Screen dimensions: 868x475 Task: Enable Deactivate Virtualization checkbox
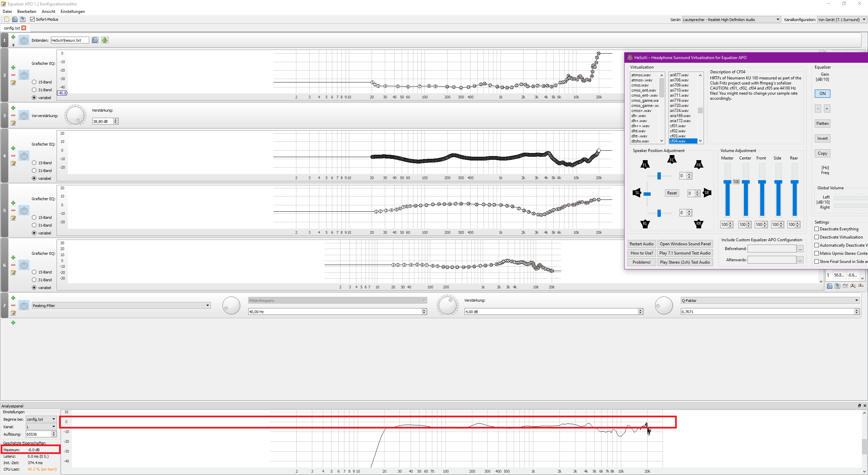[x=817, y=237]
